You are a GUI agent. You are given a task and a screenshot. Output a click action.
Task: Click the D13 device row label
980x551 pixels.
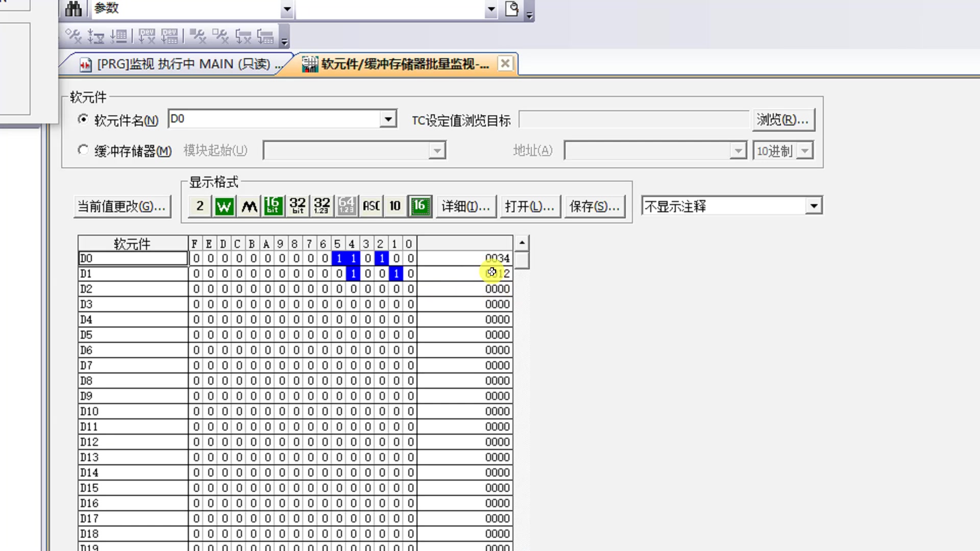[x=133, y=458]
